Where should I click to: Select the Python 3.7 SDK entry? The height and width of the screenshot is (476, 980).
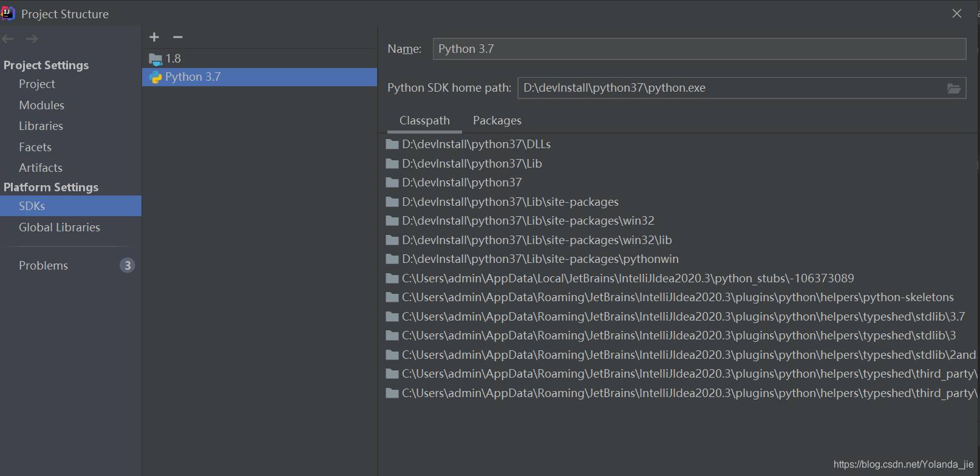pos(259,77)
